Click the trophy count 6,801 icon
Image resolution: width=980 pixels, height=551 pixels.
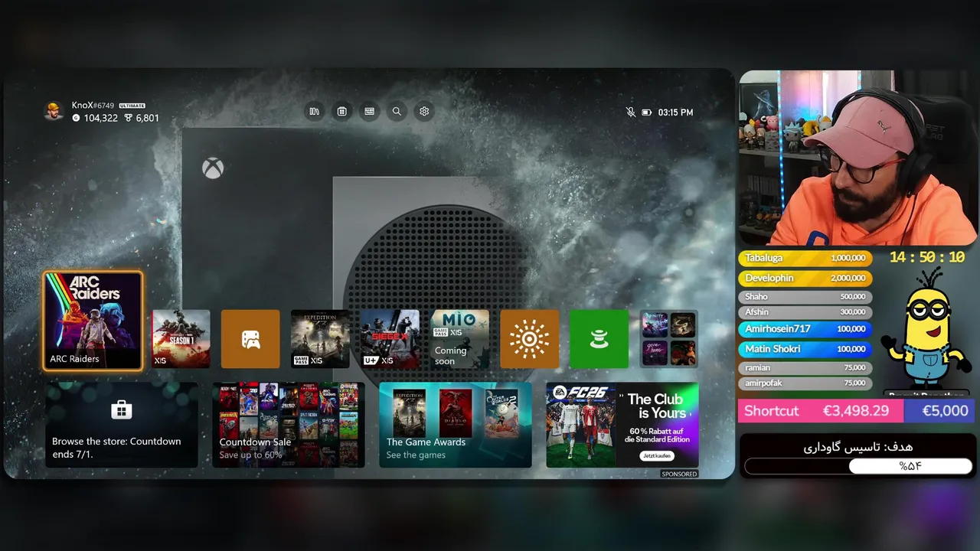coord(129,118)
